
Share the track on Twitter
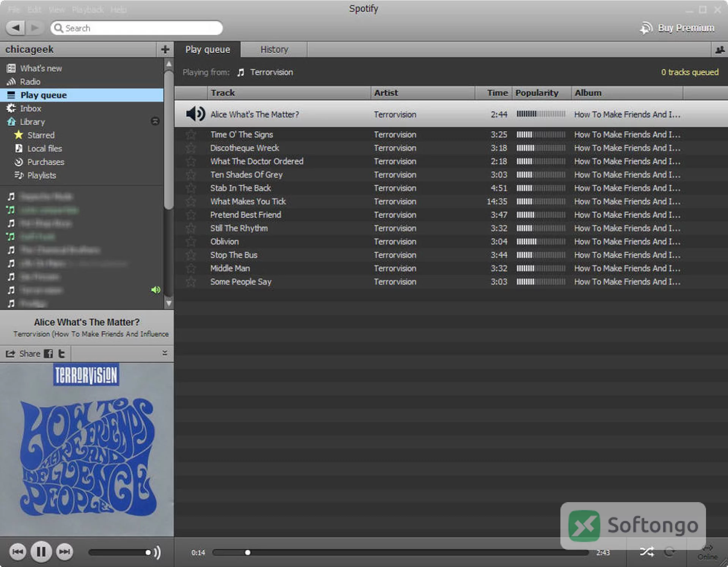61,353
